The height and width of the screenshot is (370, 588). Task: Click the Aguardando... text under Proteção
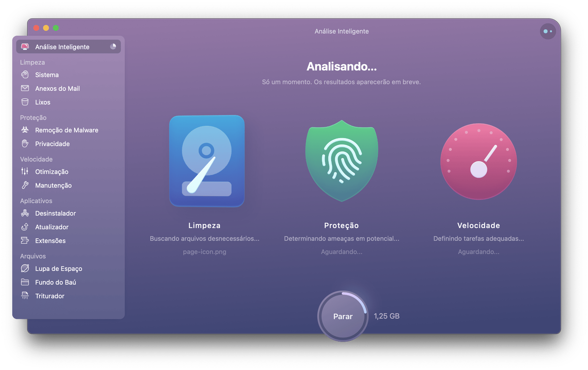pos(342,252)
